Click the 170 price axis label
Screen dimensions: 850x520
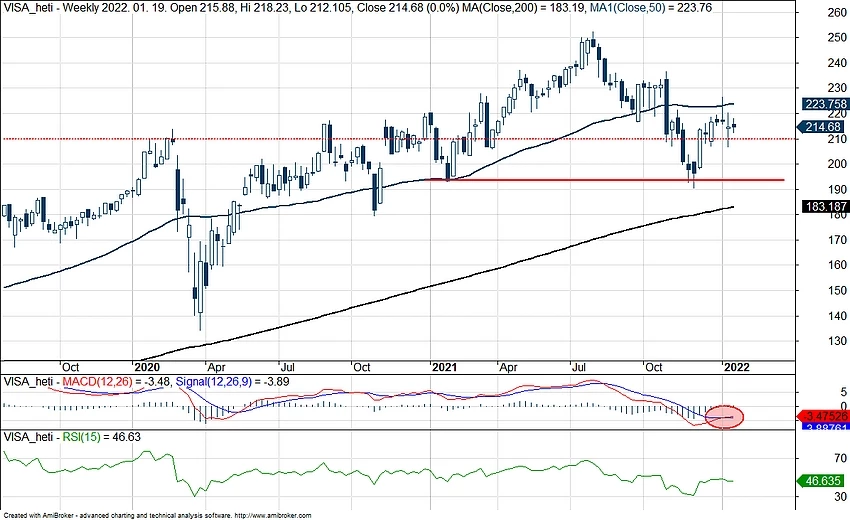click(837, 240)
